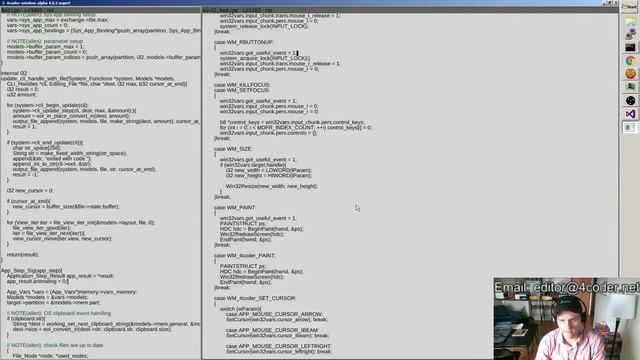Switch to Visual Studio in the taskbar
This screenshot has height=360, width=640.
tap(630, 114)
